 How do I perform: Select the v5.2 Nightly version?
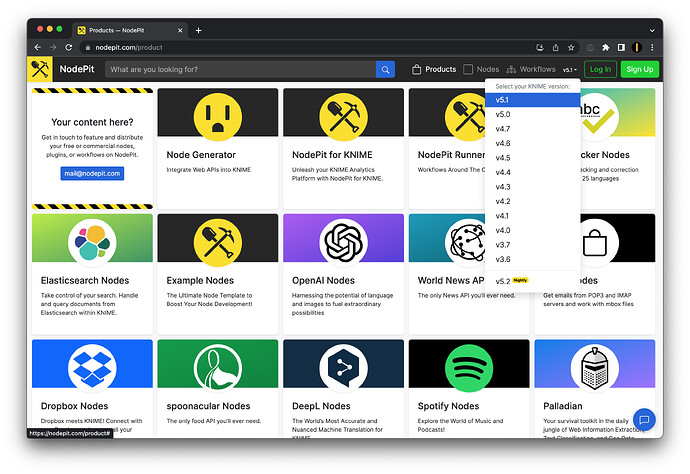[x=532, y=281]
